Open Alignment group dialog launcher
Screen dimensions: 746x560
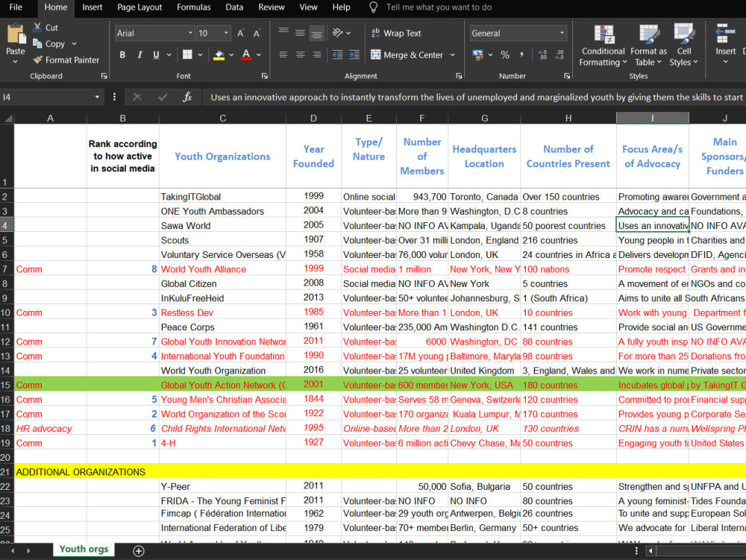pyautogui.click(x=459, y=76)
